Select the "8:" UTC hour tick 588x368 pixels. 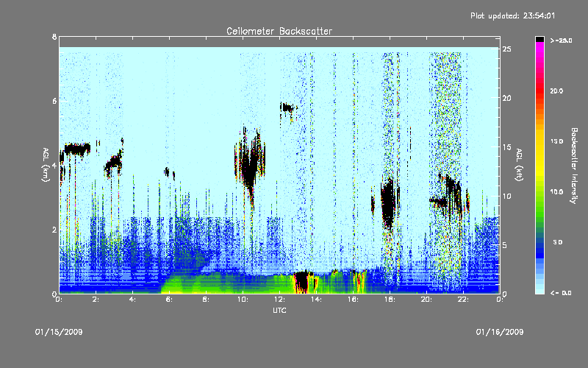point(207,300)
